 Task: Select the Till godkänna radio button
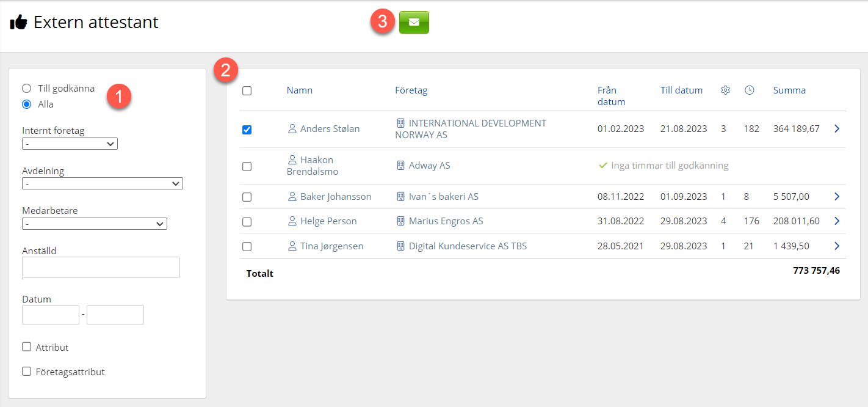pos(26,88)
